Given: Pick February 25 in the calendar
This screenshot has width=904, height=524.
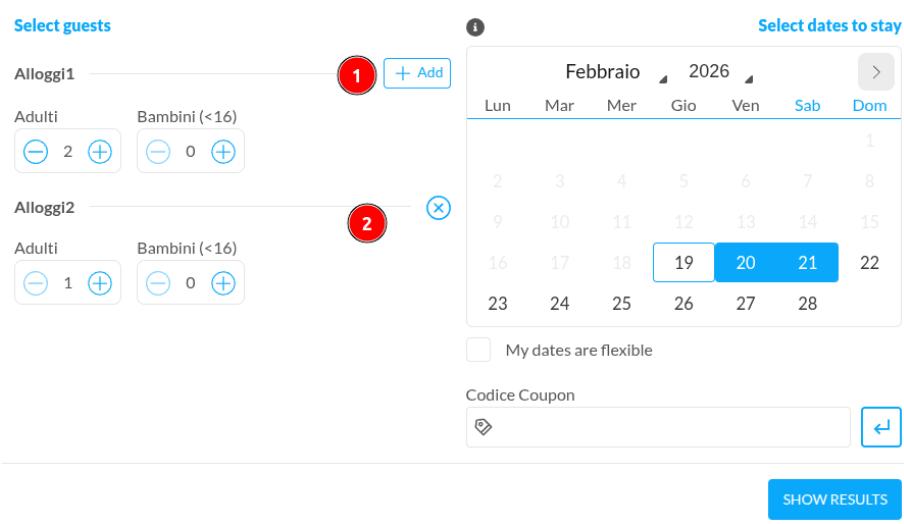Looking at the screenshot, I should click(x=621, y=304).
